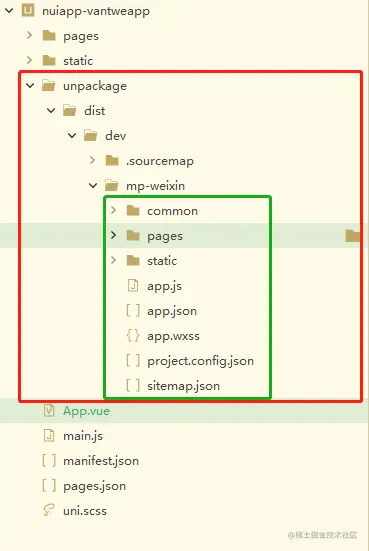This screenshot has width=369, height=551.
Task: Open the app.json file
Action: (x=172, y=311)
